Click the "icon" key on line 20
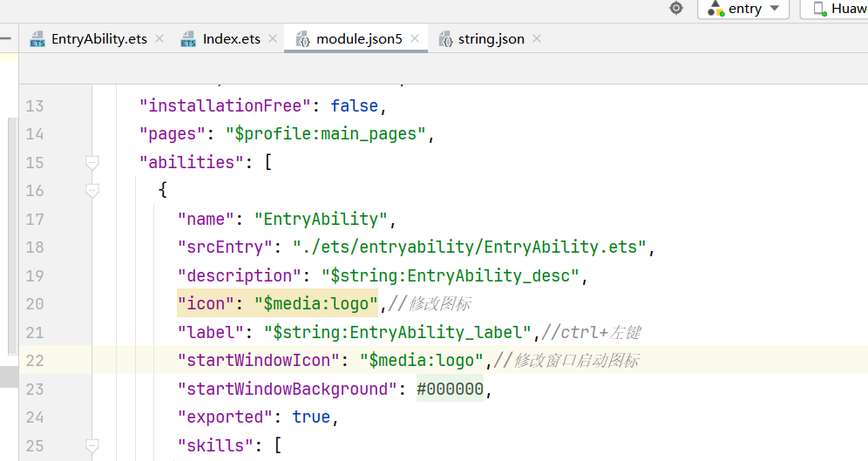Viewport: 868px width, 461px height. (x=206, y=304)
